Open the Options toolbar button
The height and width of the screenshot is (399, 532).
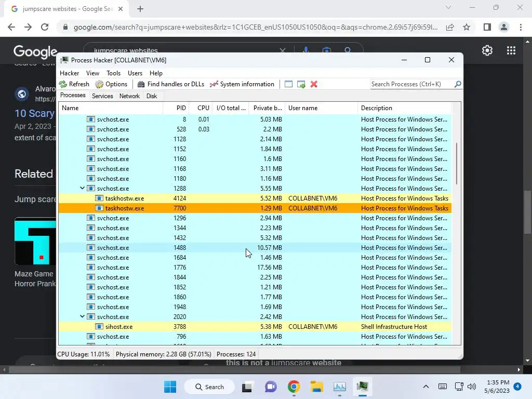pyautogui.click(x=111, y=84)
